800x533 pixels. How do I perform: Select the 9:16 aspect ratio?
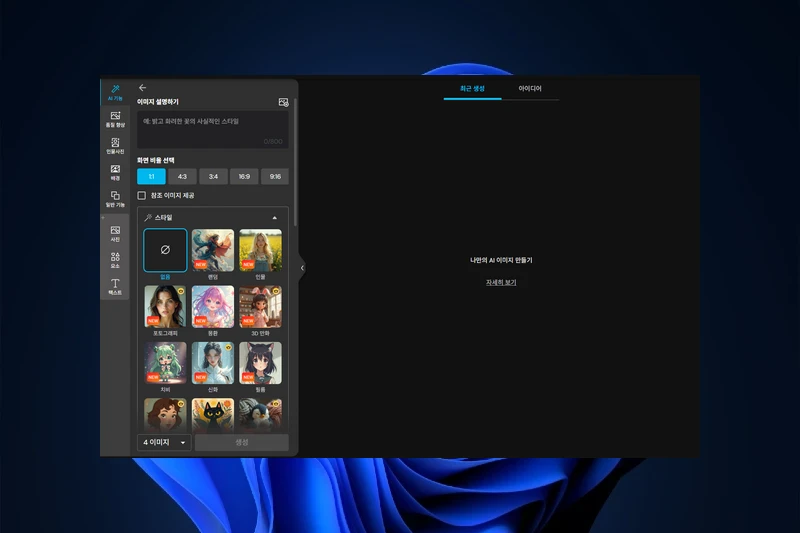pyautogui.click(x=275, y=176)
